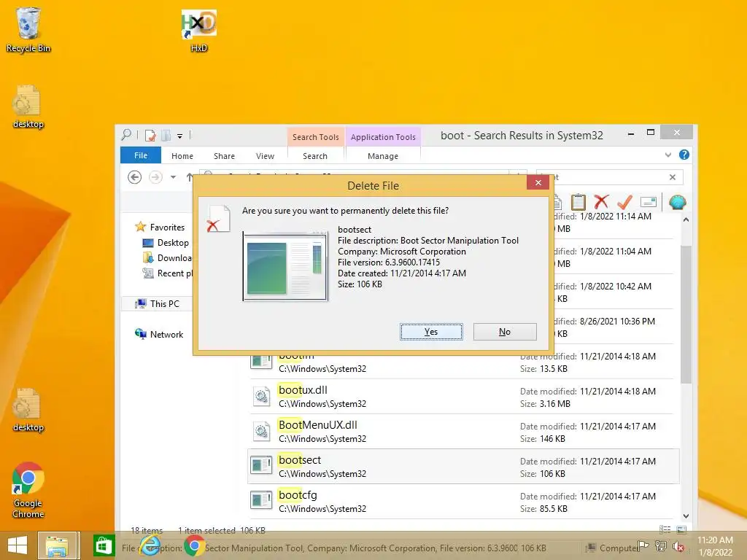747x560 pixels.
Task: Select the bootux.dll search result
Action: (x=463, y=397)
